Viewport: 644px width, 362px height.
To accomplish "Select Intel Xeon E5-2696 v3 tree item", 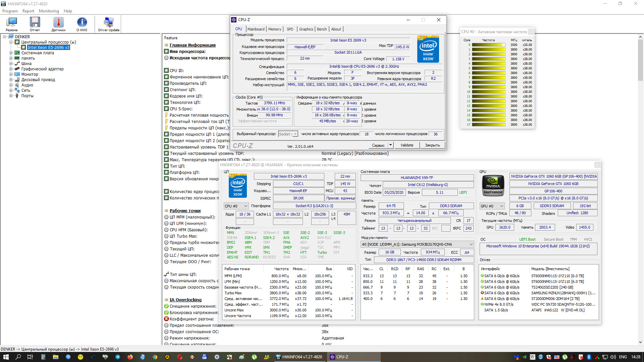I will pos(48,48).
